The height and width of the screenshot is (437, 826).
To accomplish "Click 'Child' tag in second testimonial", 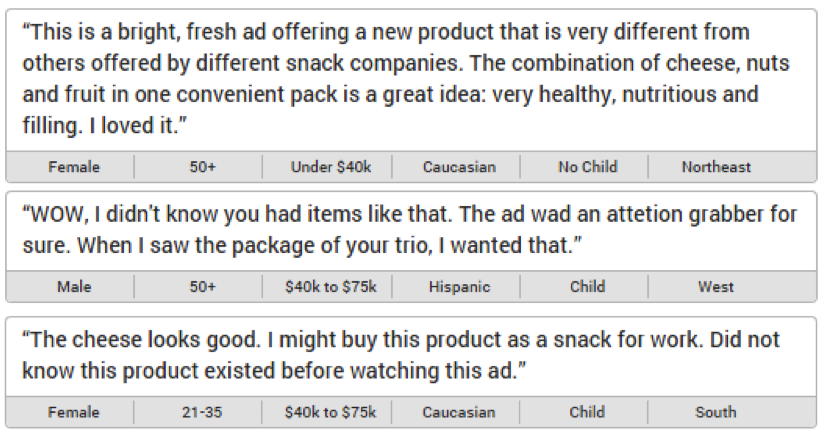I will pos(587,287).
